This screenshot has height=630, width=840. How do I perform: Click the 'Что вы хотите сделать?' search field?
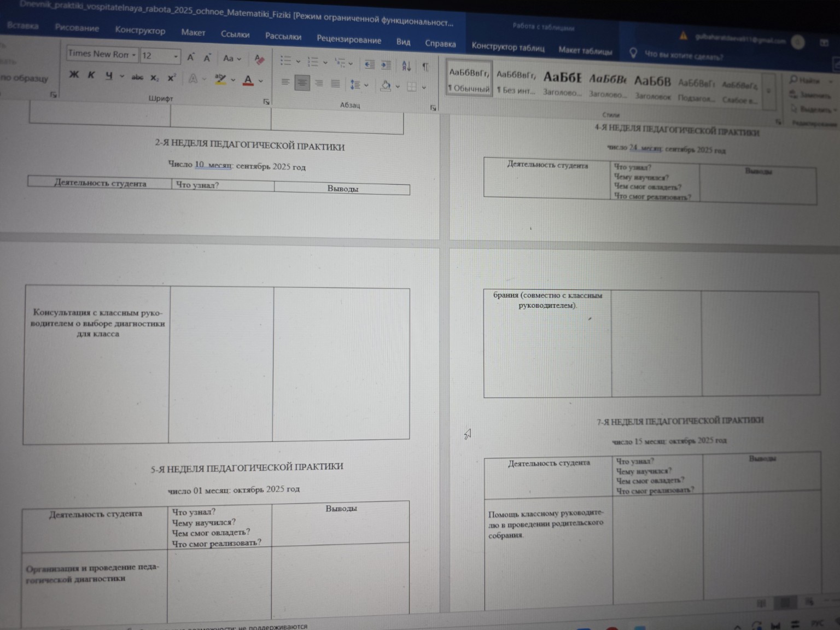pos(683,55)
